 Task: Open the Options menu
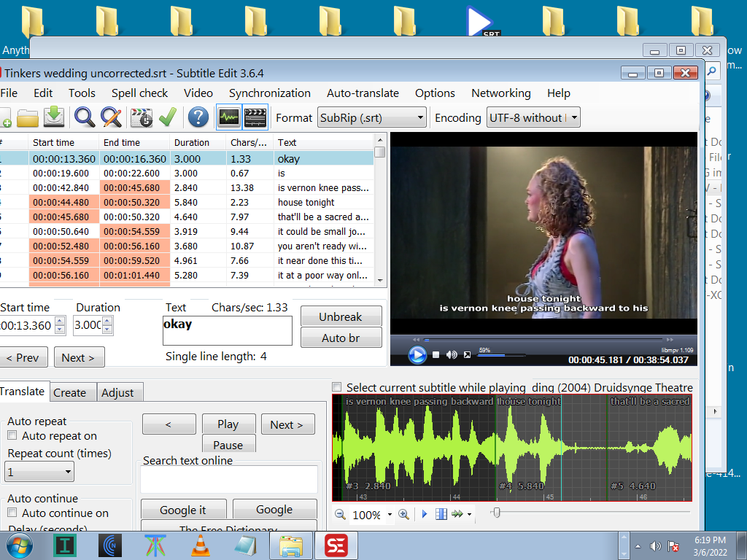point(435,93)
